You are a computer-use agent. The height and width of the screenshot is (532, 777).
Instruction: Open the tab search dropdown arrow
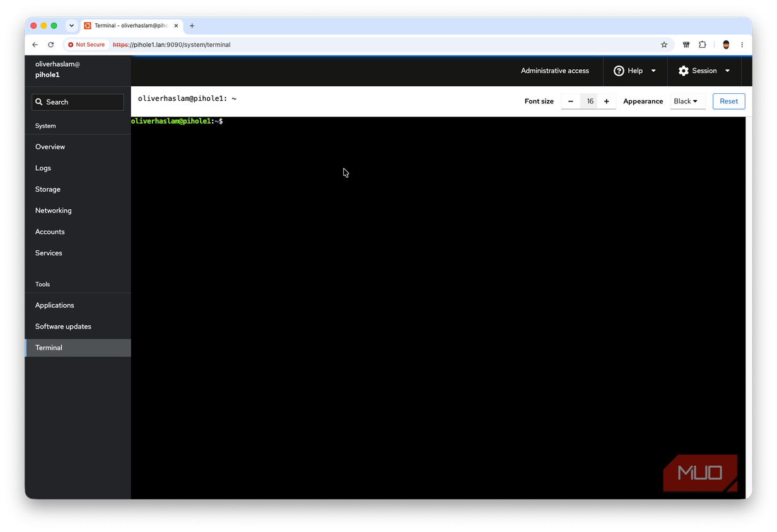[71, 26]
